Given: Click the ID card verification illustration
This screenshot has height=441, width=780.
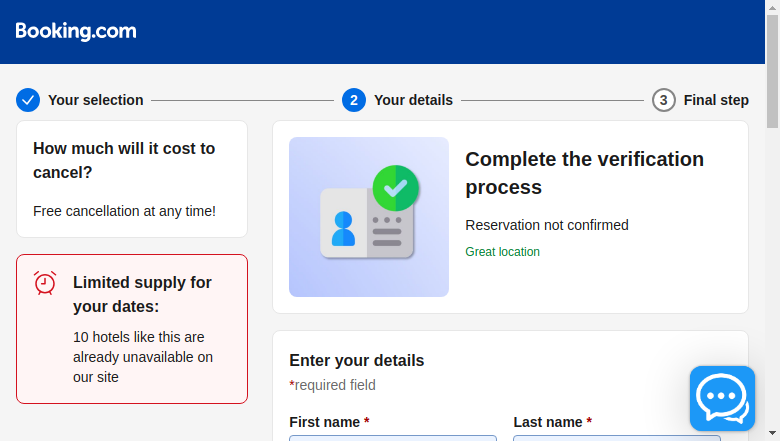Looking at the screenshot, I should [369, 217].
